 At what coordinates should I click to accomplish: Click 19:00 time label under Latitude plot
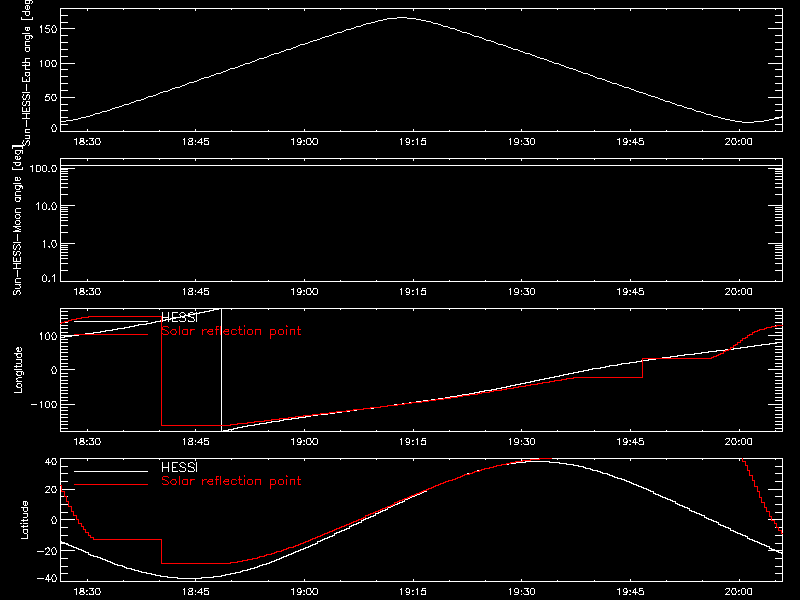(x=305, y=591)
